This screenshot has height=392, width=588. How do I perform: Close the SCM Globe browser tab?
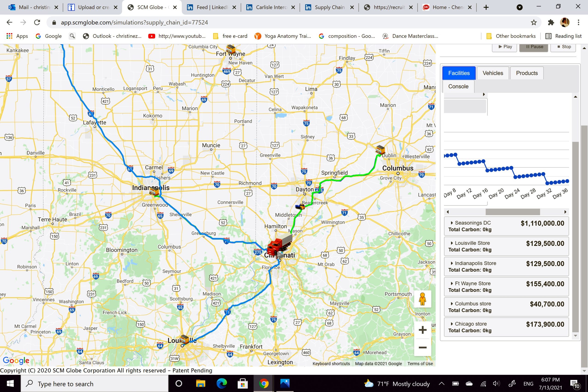(x=175, y=8)
